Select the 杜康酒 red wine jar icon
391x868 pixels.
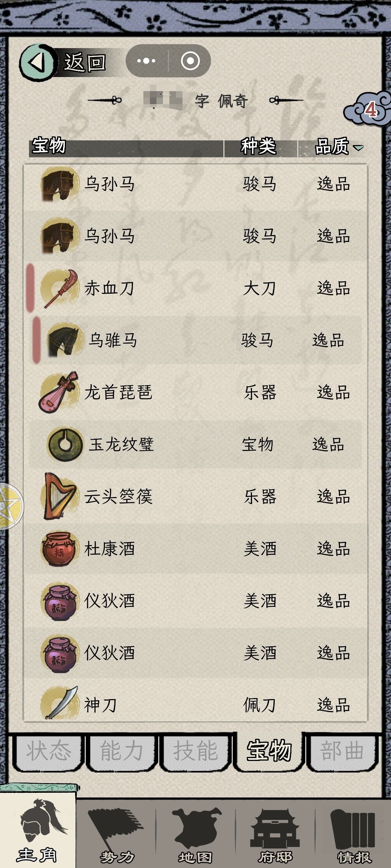(x=59, y=548)
